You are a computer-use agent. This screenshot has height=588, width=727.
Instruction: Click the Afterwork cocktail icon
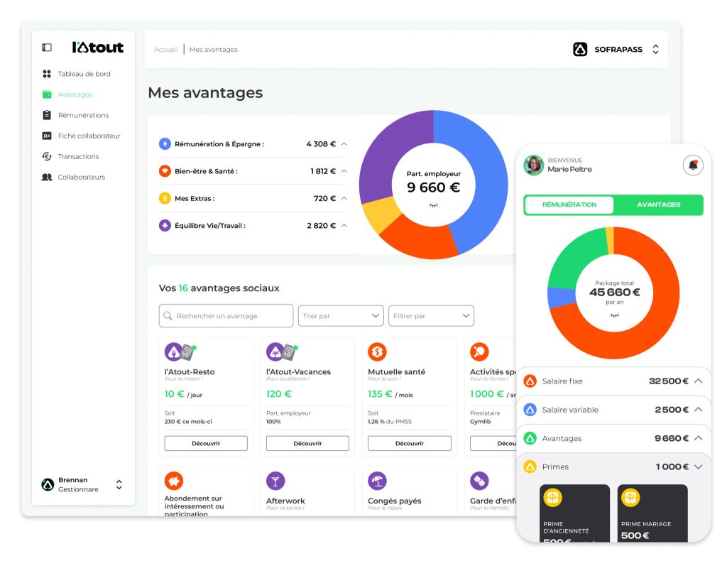275,481
